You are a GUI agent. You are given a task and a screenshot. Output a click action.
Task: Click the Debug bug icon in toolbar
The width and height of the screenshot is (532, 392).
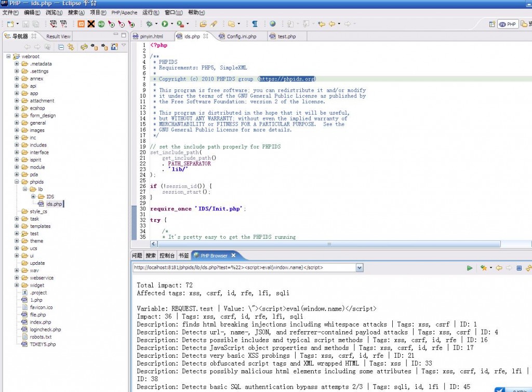click(x=150, y=24)
